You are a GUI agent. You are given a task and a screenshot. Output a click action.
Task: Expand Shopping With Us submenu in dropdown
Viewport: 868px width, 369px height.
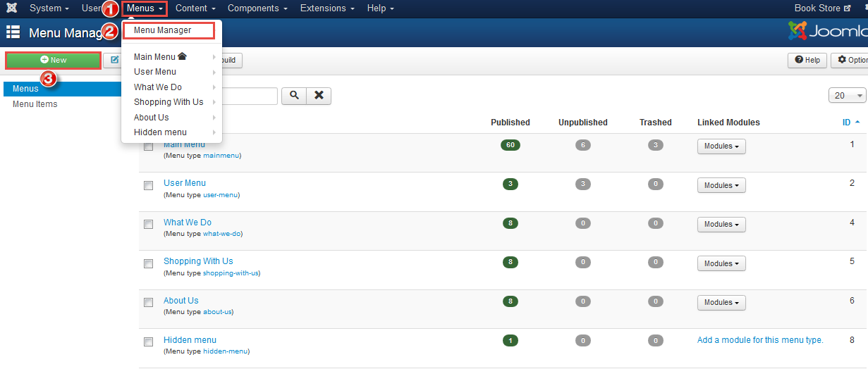point(172,102)
